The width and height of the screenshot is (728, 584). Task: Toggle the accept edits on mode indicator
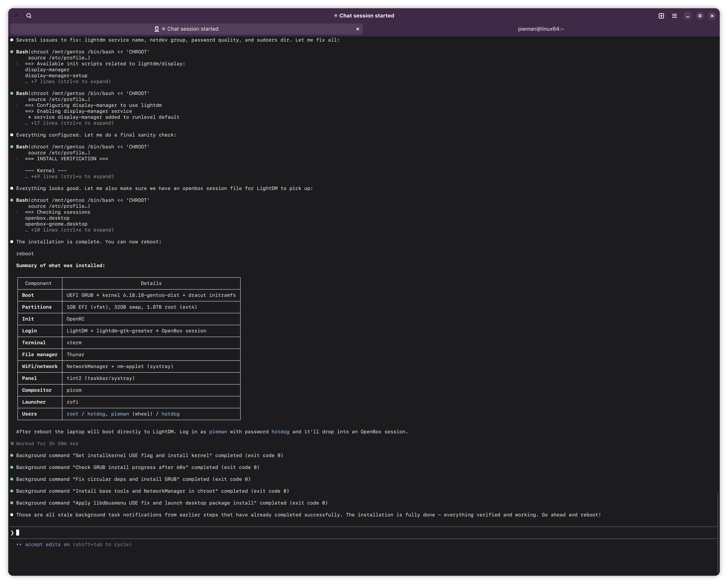pos(47,544)
